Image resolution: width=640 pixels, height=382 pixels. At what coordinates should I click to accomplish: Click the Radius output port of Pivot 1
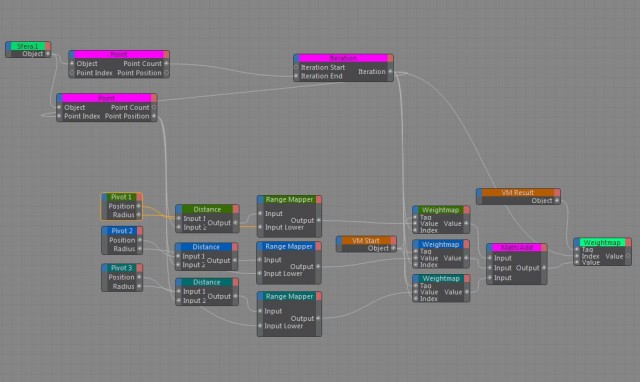coord(139,215)
